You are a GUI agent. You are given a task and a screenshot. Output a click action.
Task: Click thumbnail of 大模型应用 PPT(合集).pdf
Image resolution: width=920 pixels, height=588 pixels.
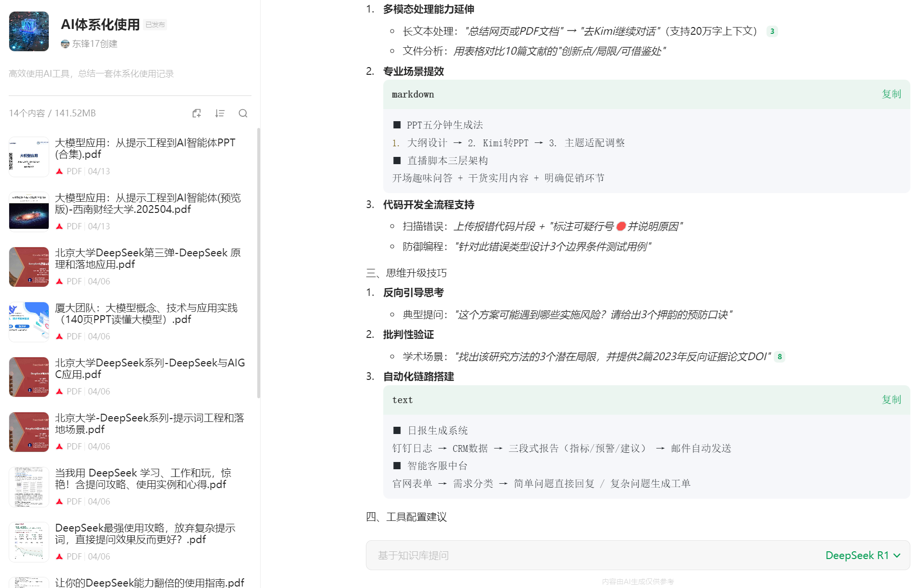coord(29,156)
